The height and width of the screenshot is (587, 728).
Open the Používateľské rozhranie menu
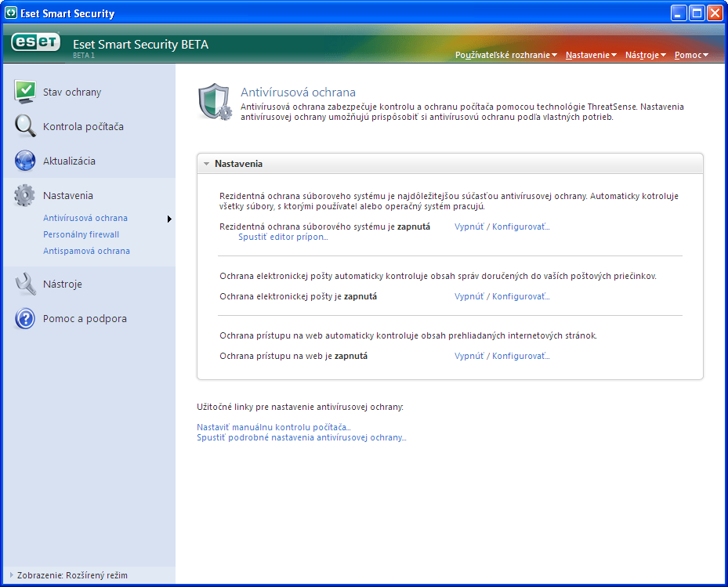[505, 55]
